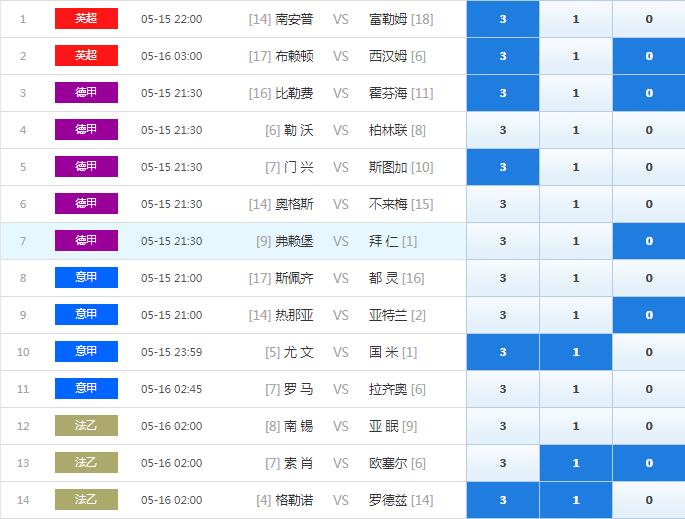Viewport: 685px width, 519px height.
Task: Open home team 热那亚 details
Action: [294, 315]
